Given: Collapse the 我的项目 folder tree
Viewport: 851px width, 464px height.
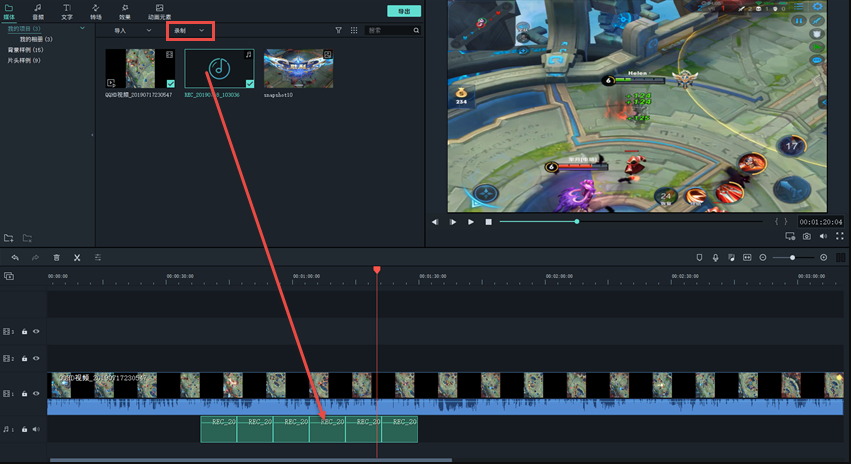Looking at the screenshot, I should (82, 28).
